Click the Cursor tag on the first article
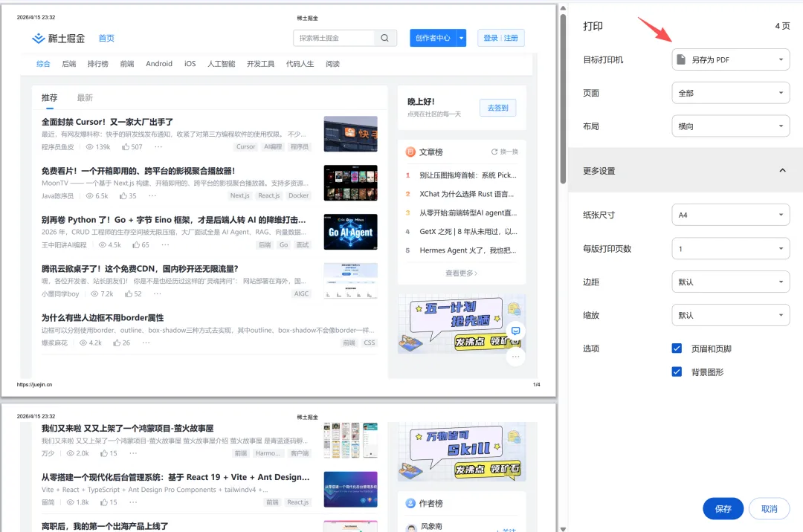 pos(246,147)
